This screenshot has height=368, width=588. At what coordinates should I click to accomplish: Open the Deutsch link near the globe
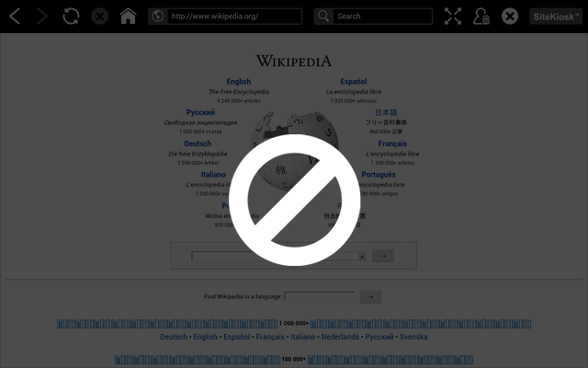[x=198, y=144]
